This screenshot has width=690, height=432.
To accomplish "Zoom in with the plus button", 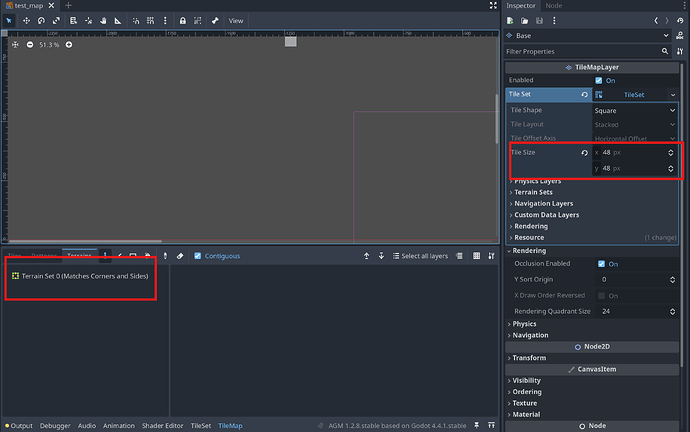I will click(69, 45).
